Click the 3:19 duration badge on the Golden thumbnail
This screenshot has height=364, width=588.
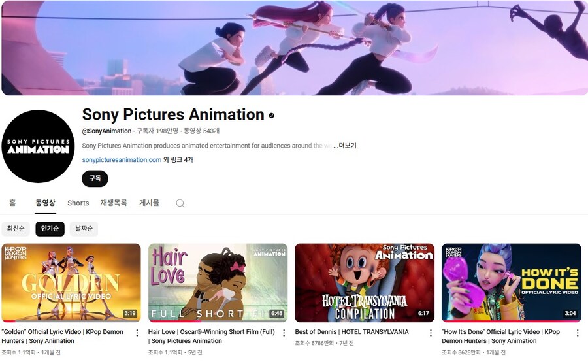point(130,313)
